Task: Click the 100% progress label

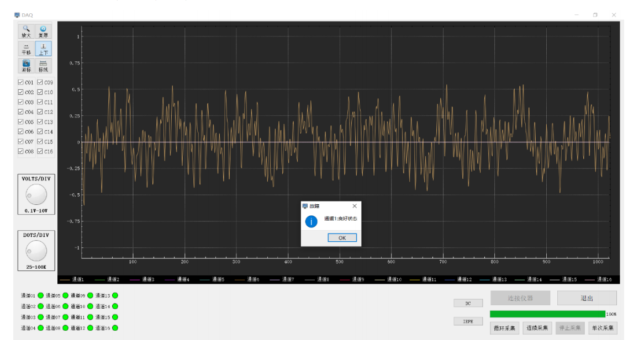Action: pos(611,314)
